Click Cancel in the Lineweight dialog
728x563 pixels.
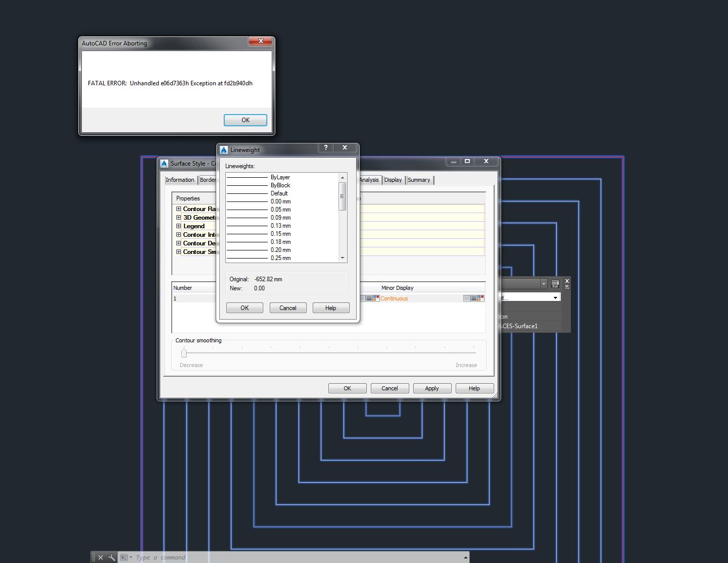point(288,308)
